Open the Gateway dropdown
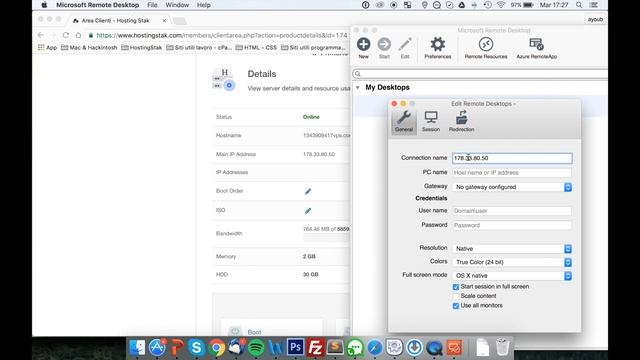 pos(512,187)
